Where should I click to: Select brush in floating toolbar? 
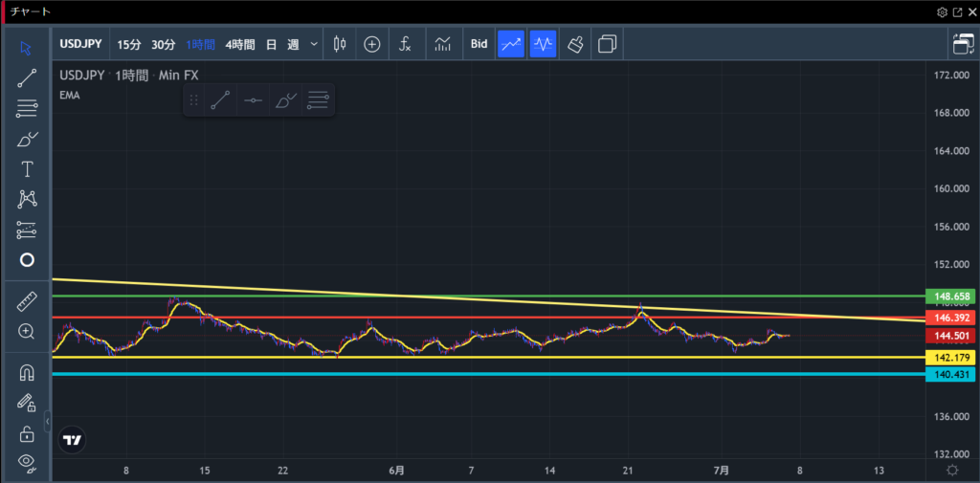point(285,100)
